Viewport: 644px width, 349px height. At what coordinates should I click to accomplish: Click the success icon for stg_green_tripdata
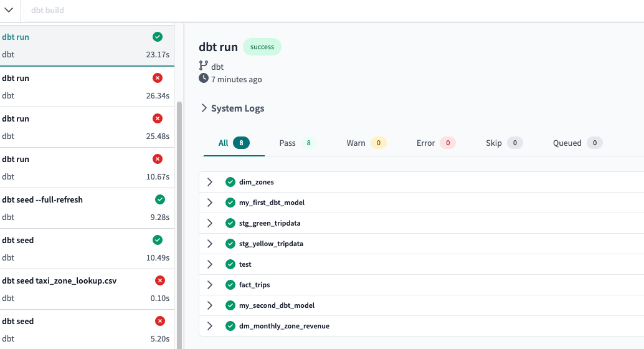(x=230, y=223)
